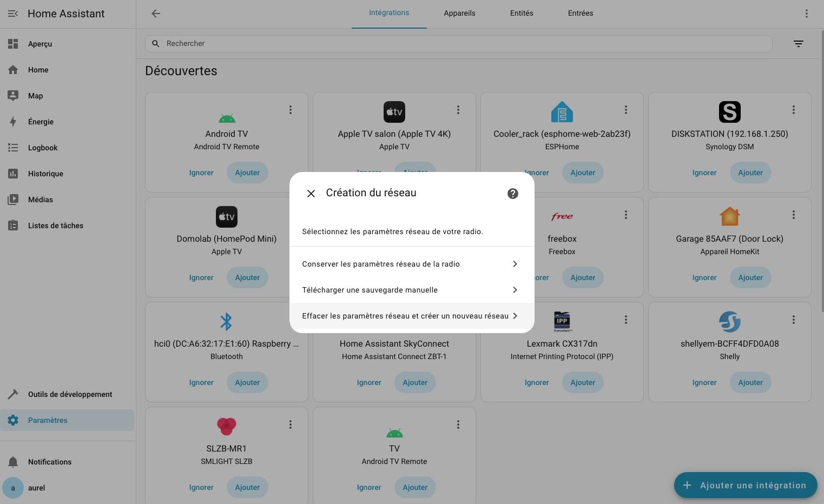Open the top-right overflow menu
The image size is (824, 504).
pos(806,14)
